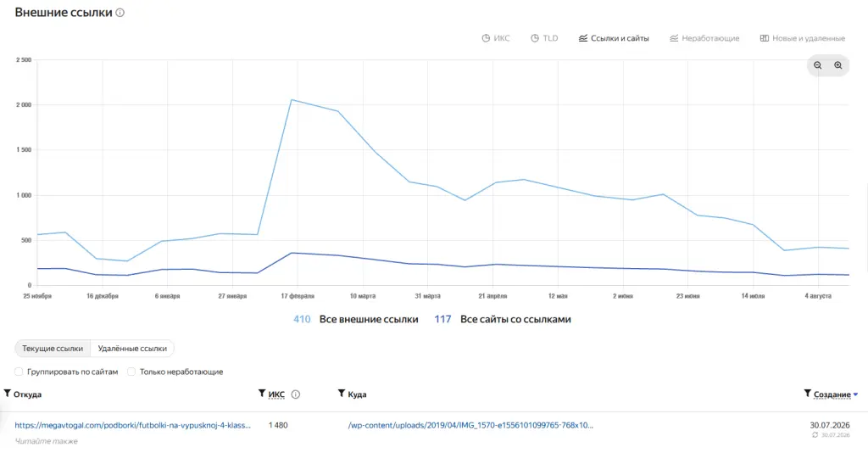
Task: Select the Неработающие chart tab
Action: tap(704, 38)
